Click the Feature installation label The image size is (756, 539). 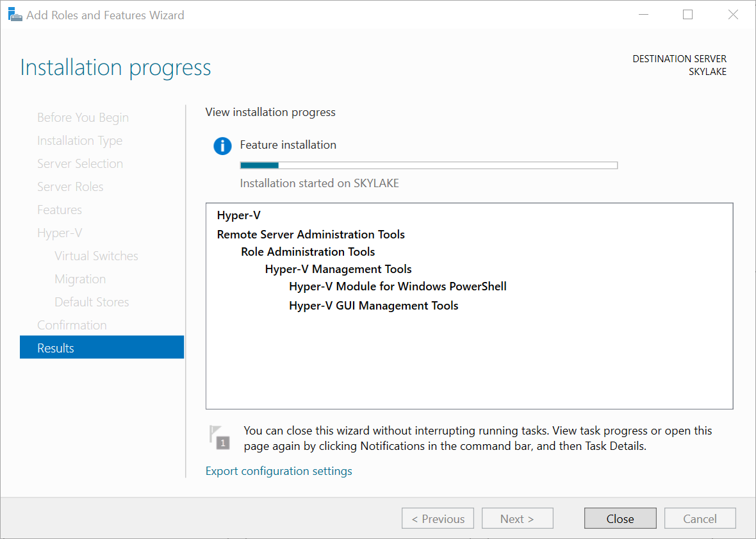288,145
